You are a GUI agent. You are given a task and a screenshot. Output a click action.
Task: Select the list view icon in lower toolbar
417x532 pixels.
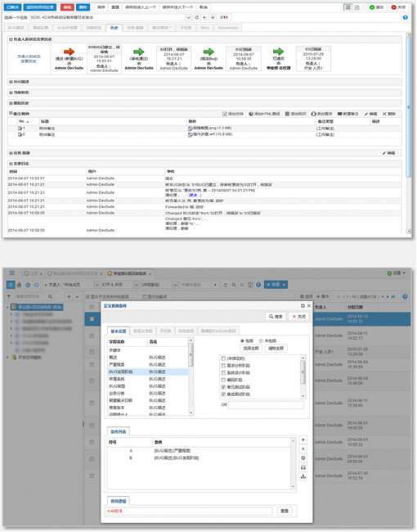point(11,285)
